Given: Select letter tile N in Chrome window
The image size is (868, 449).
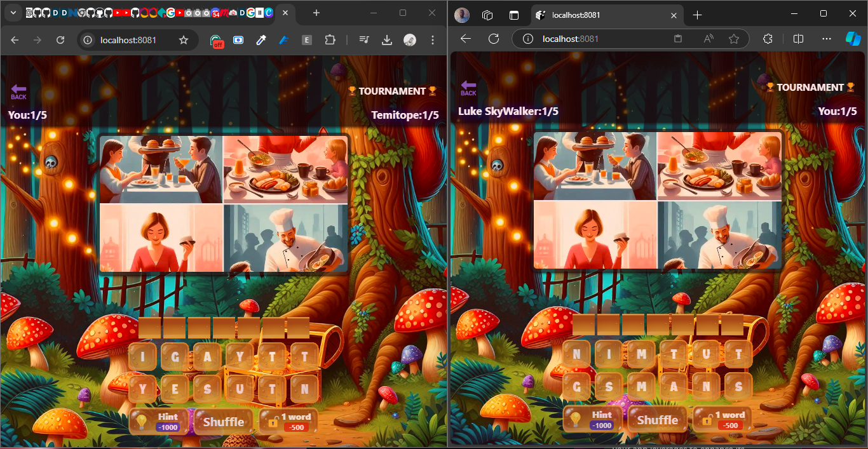Looking at the screenshot, I should [305, 389].
